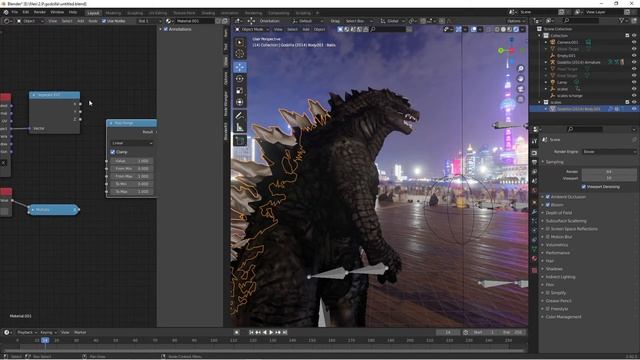Click the Options button in viewport header
Viewport: 640px width, 360px height.
(516, 21)
